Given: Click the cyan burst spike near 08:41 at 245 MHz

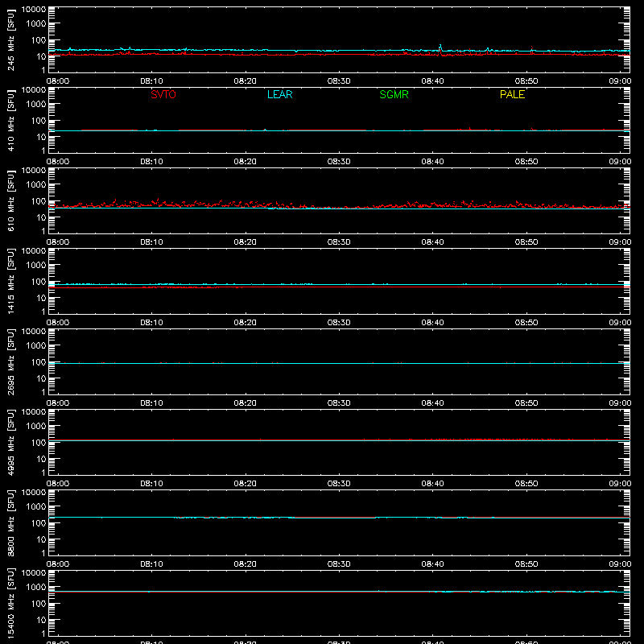Looking at the screenshot, I should (440, 47).
